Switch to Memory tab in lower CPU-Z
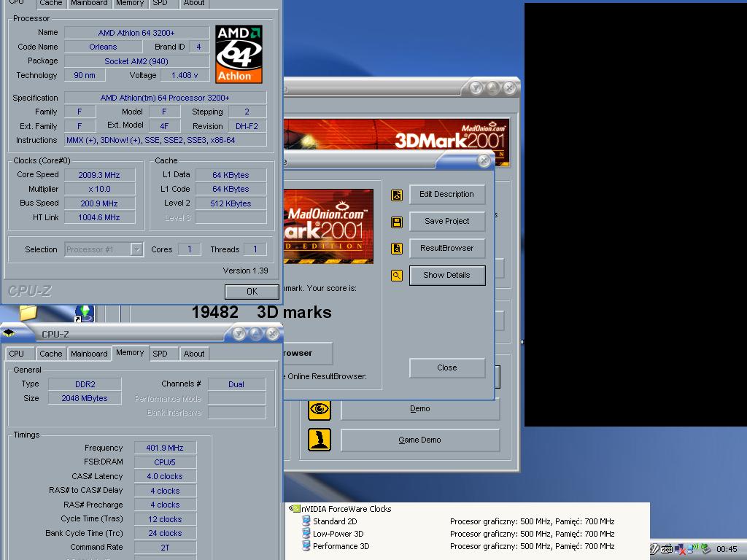 [x=130, y=352]
